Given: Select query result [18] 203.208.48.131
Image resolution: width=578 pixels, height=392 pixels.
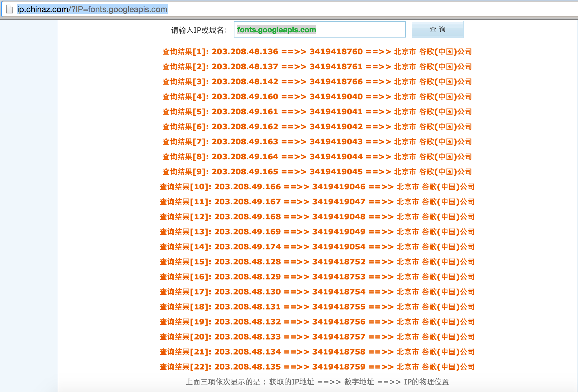Looking at the screenshot, I should click(317, 307).
